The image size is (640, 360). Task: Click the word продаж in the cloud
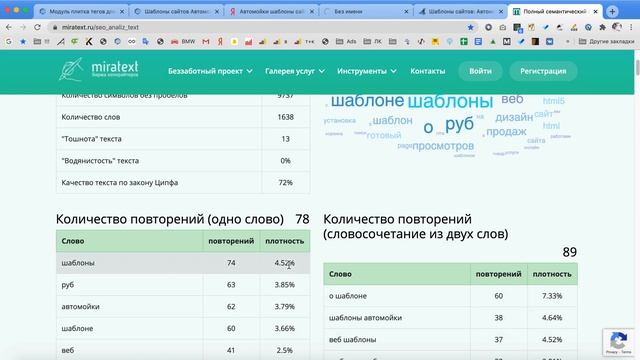[x=506, y=131]
